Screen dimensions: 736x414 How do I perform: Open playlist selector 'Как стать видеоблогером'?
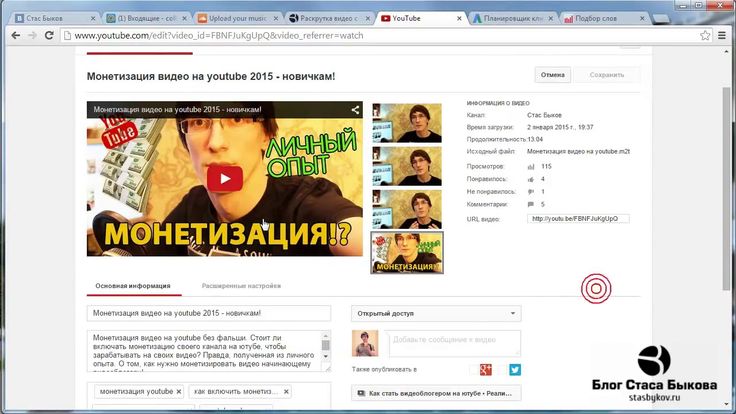click(x=436, y=394)
